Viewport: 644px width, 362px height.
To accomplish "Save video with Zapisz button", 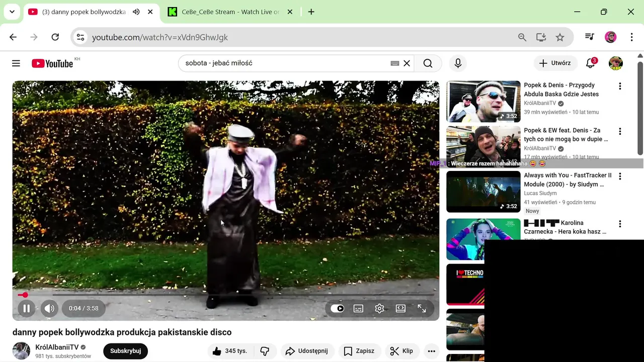I will pos(359,351).
